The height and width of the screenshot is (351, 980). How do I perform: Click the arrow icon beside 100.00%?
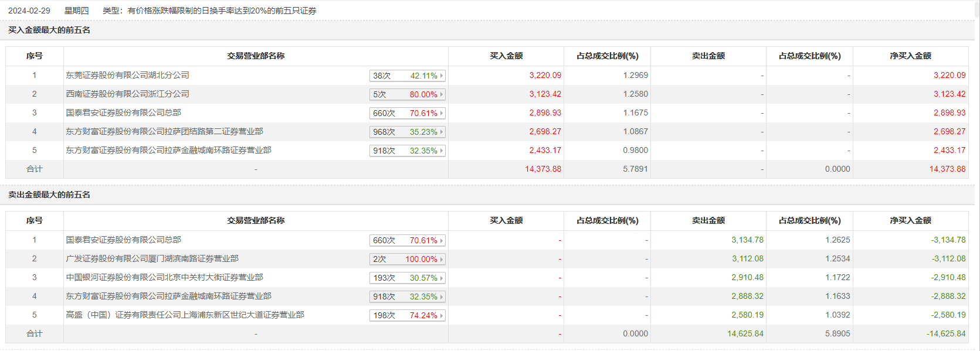[x=442, y=259]
